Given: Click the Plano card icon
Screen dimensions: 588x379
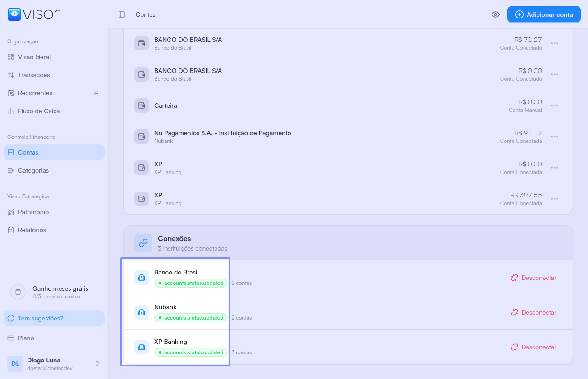Looking at the screenshot, I should tap(11, 338).
